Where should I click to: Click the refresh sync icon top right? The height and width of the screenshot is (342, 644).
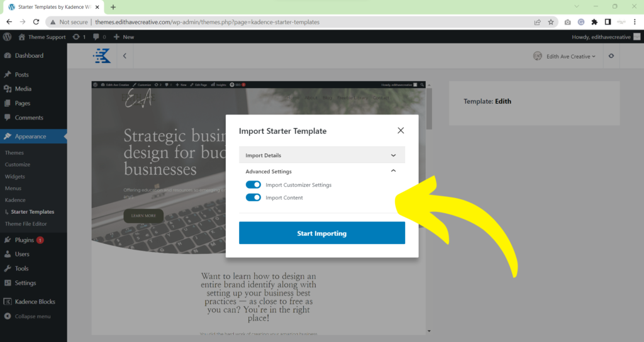(x=611, y=56)
